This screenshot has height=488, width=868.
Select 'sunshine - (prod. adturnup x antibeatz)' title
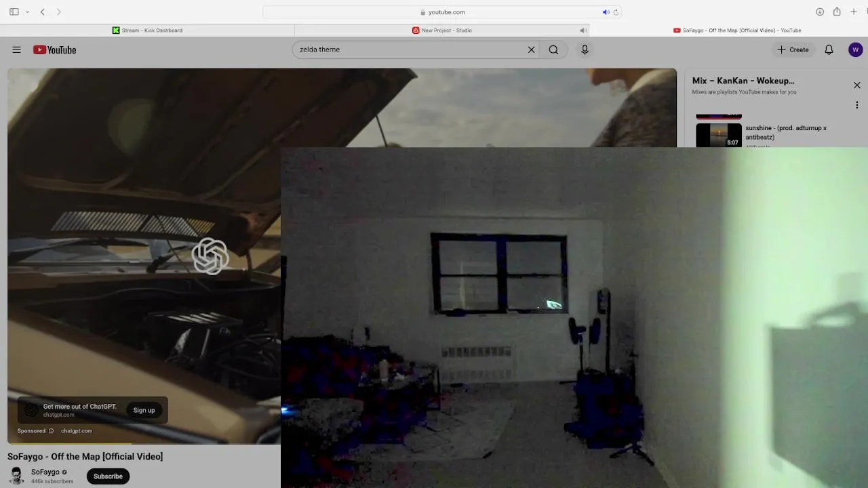click(x=786, y=132)
